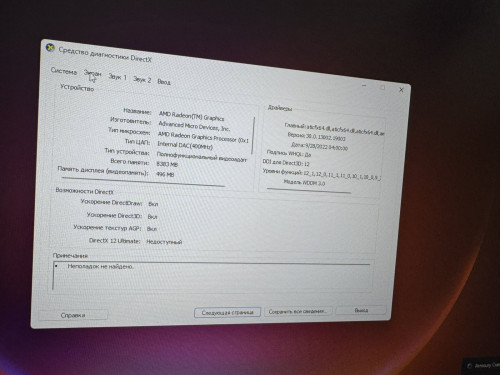The width and height of the screenshot is (500, 375).
Task: Click the Полнофункциональный видеоадаптер device type value
Action: (x=202, y=157)
